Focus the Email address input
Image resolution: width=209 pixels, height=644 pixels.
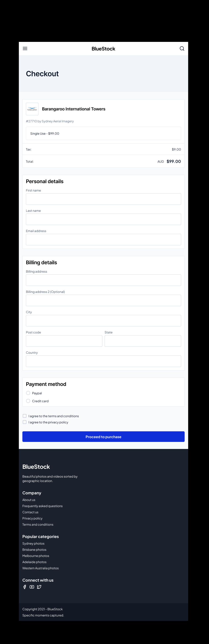[103, 240]
